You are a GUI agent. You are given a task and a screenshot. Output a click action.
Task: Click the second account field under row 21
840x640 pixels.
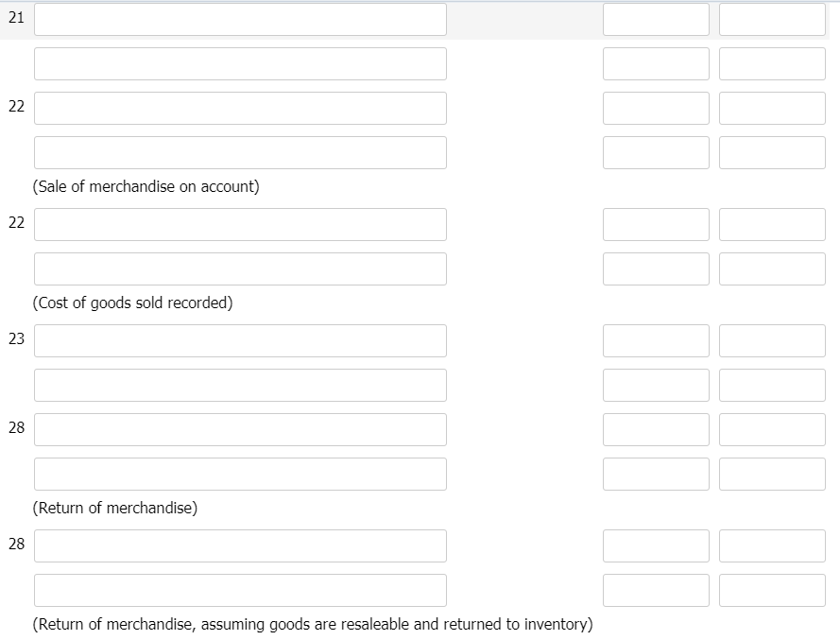(x=240, y=63)
